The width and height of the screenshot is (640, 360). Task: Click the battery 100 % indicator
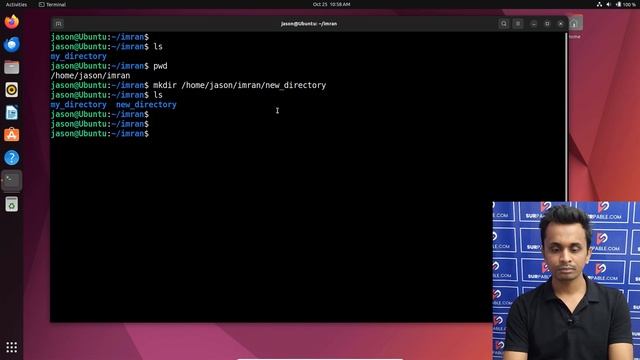(626, 4)
